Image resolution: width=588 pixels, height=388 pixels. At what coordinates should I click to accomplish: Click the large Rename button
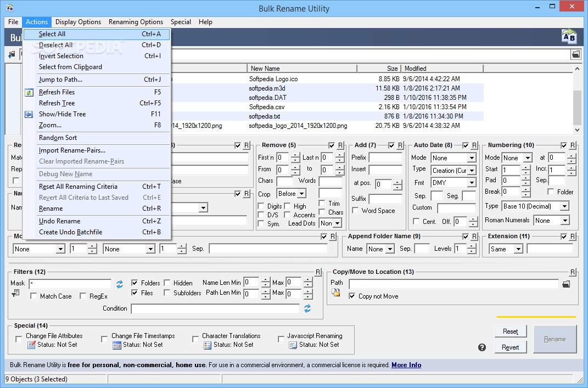555,339
